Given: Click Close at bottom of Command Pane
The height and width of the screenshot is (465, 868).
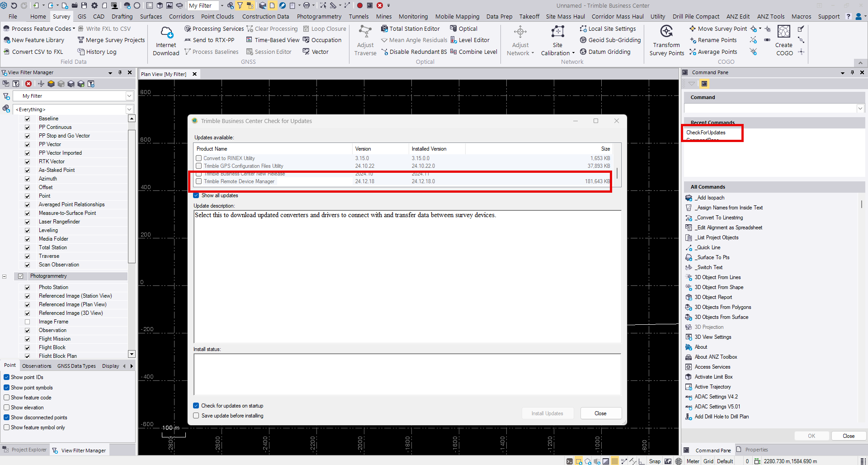Looking at the screenshot, I should pyautogui.click(x=849, y=436).
